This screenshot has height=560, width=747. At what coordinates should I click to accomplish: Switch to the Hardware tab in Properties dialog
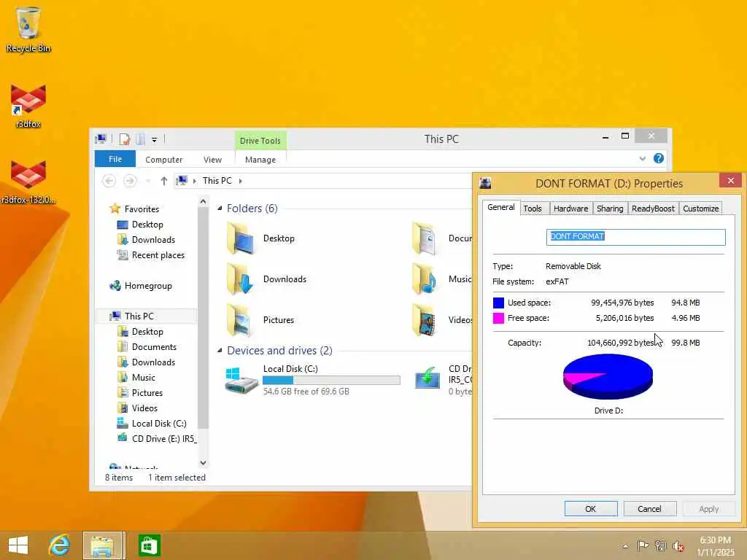tap(570, 209)
